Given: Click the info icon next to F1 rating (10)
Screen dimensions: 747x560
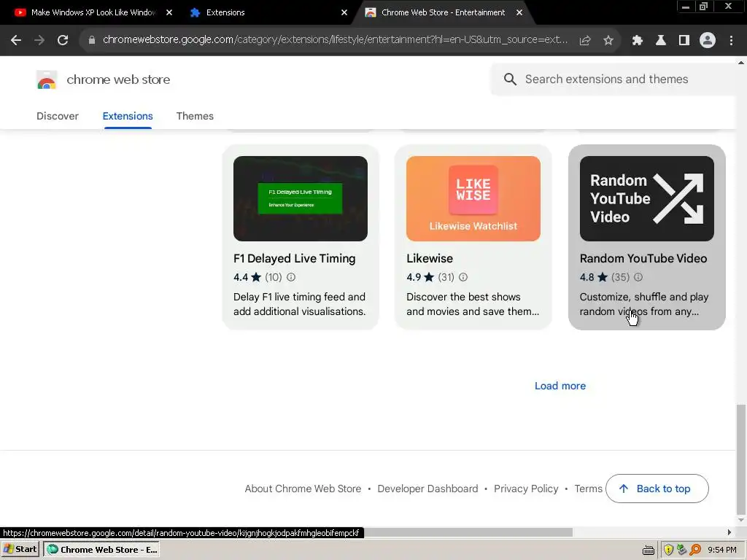Looking at the screenshot, I should [x=291, y=276].
